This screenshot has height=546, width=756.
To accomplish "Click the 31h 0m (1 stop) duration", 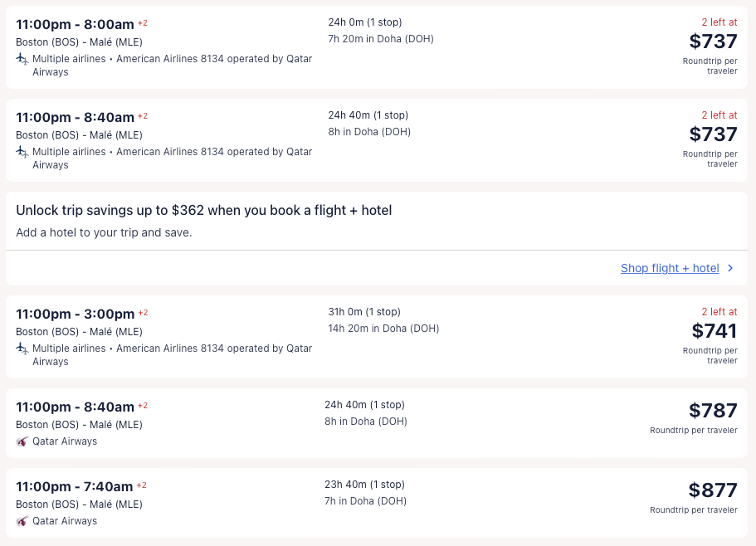I will [363, 312].
